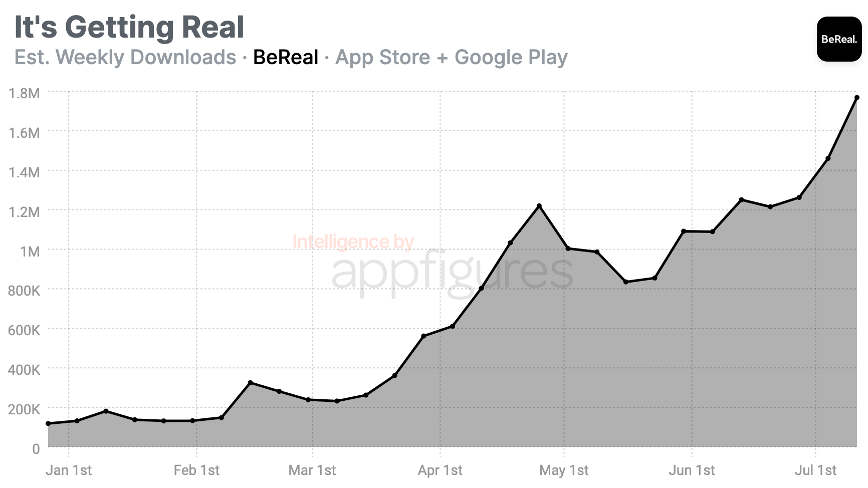The height and width of the screenshot is (488, 868).
Task: Click "App Store + Google Play" subtitle text
Action: 451,57
